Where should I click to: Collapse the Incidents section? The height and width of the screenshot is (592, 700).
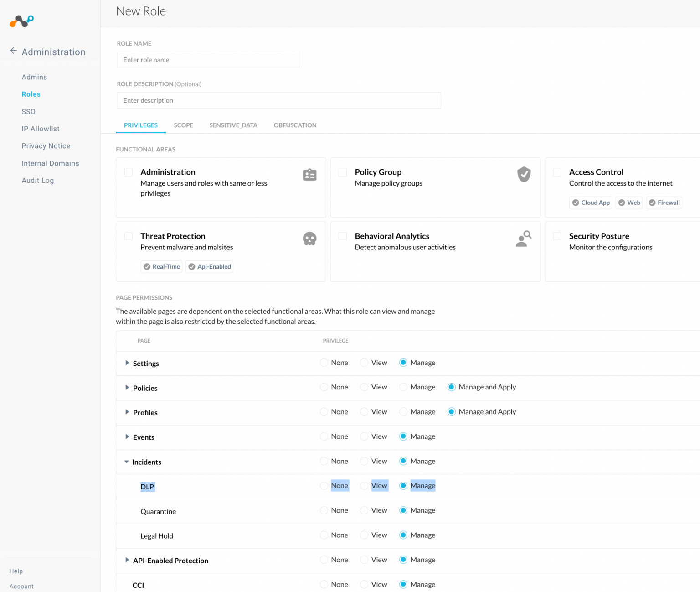(x=126, y=462)
